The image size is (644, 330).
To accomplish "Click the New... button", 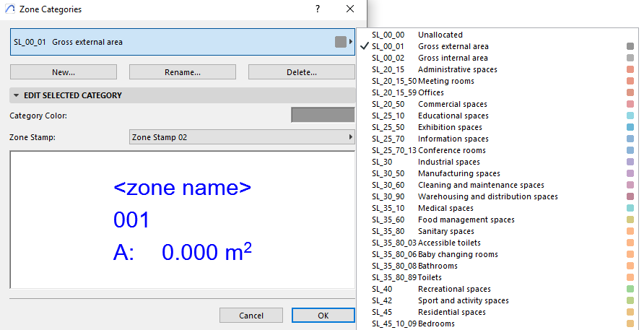I will pyautogui.click(x=64, y=72).
